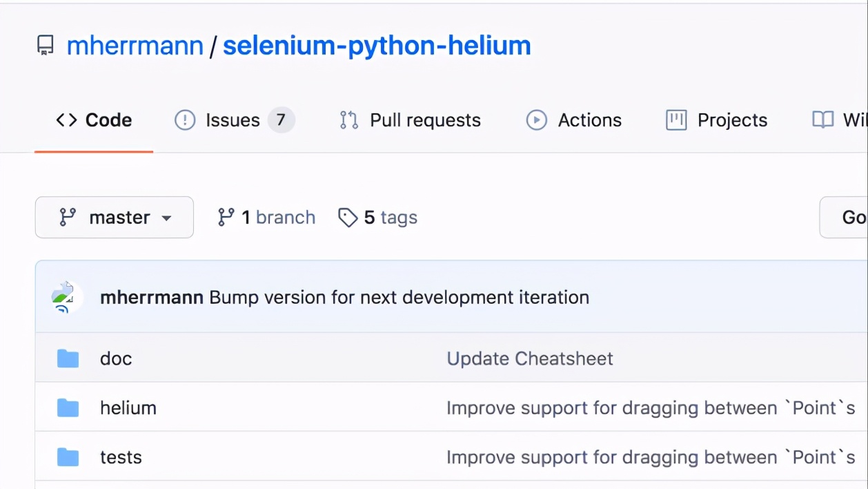Go to the Pull requests tab
The width and height of the screenshot is (868, 489).
click(410, 120)
